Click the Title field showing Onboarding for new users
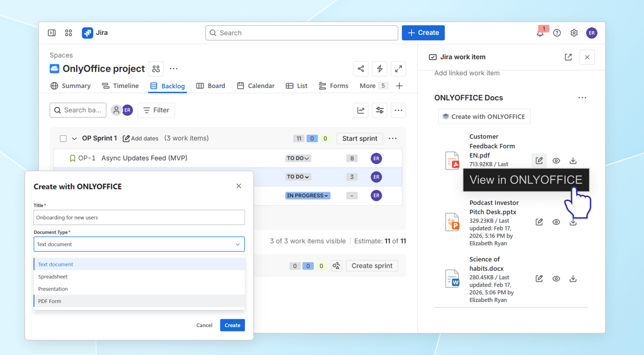 coord(139,217)
